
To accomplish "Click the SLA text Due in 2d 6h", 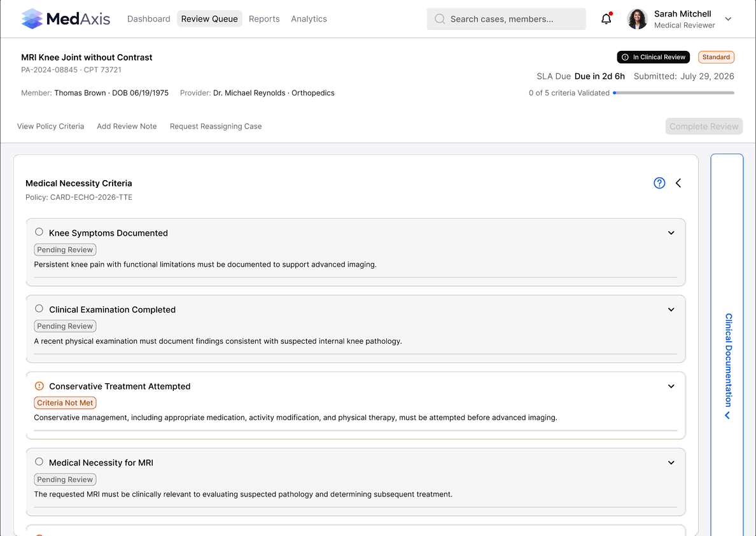I will (x=600, y=76).
